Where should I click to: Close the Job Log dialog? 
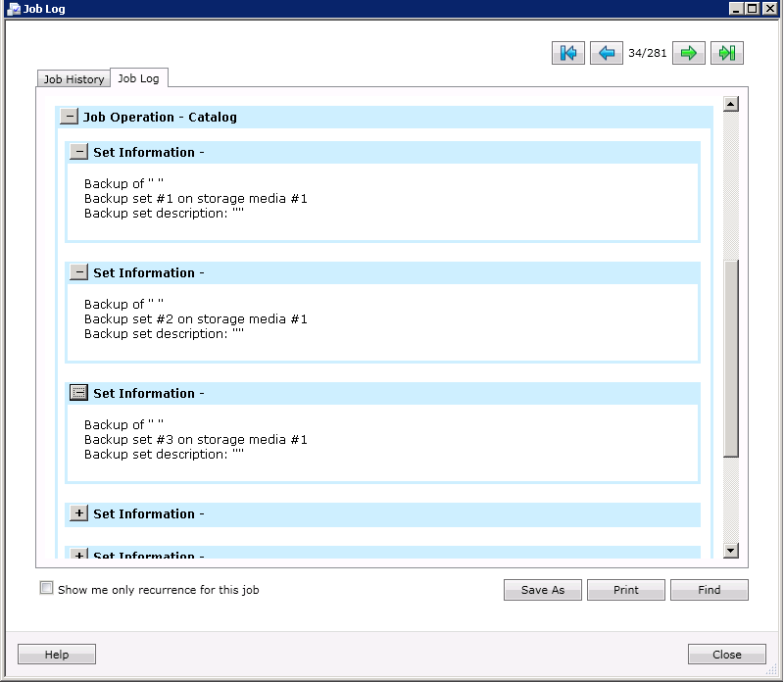tap(726, 654)
